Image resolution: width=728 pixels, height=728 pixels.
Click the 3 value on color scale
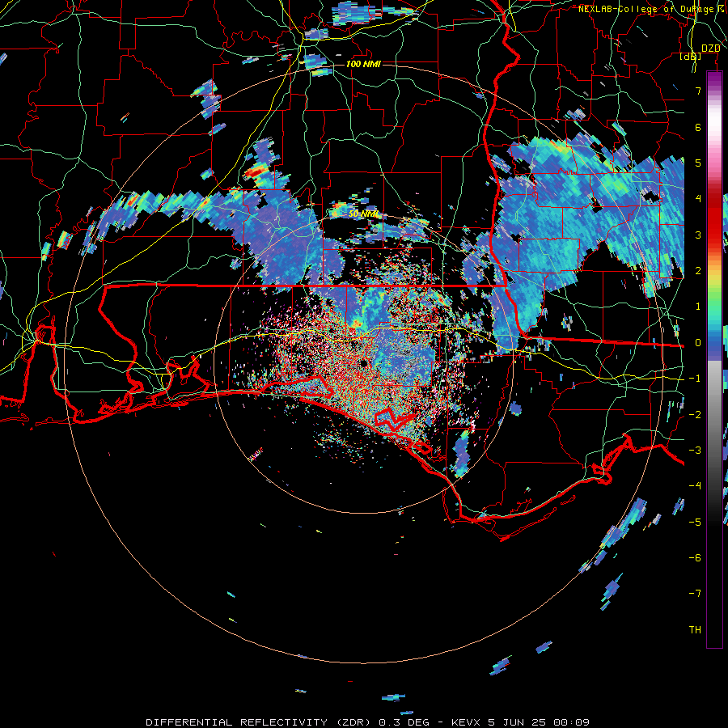click(x=698, y=235)
